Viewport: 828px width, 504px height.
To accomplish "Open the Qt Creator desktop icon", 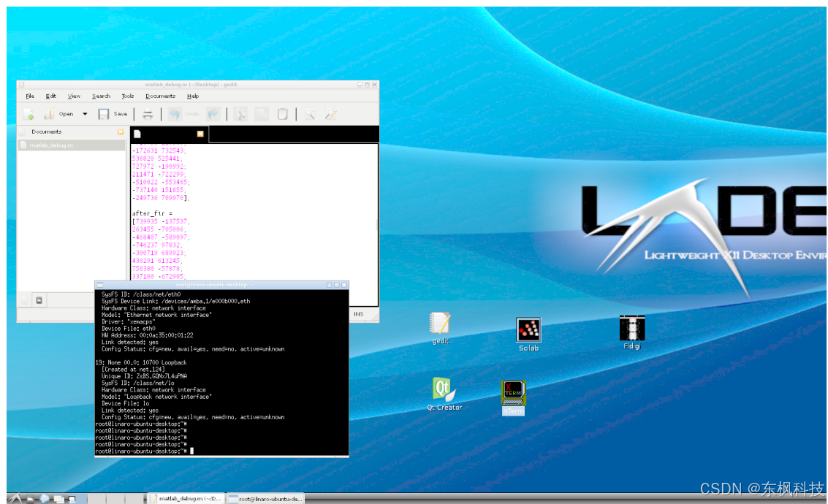I will click(x=444, y=394).
